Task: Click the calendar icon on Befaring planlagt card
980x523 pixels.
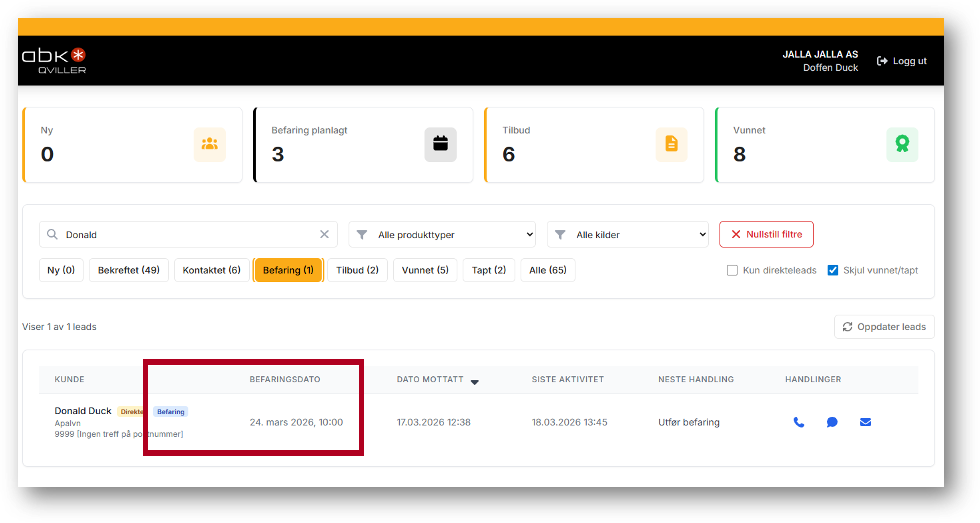Action: point(440,144)
